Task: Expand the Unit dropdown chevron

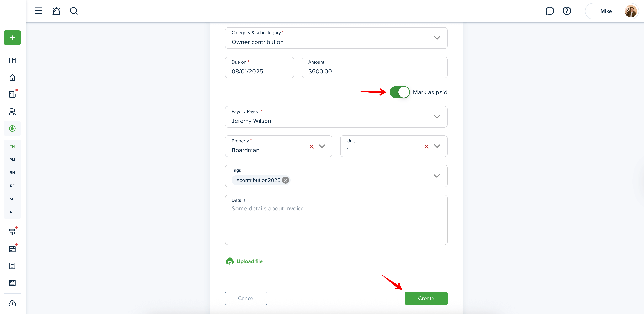Action: point(437,146)
